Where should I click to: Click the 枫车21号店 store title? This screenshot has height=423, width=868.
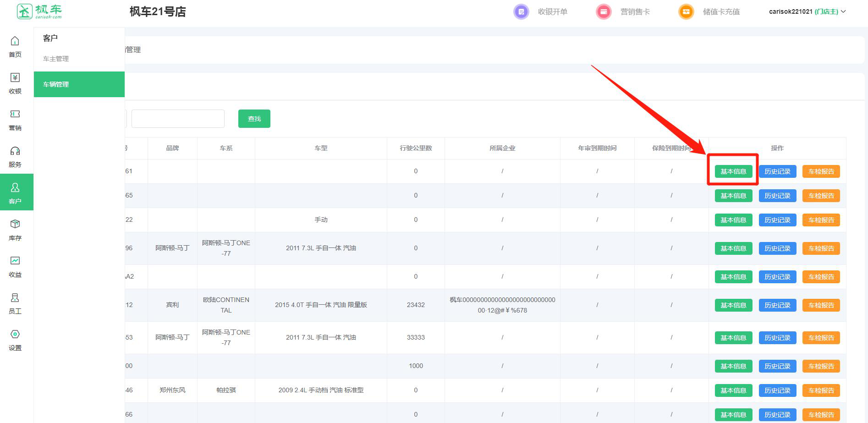[158, 12]
